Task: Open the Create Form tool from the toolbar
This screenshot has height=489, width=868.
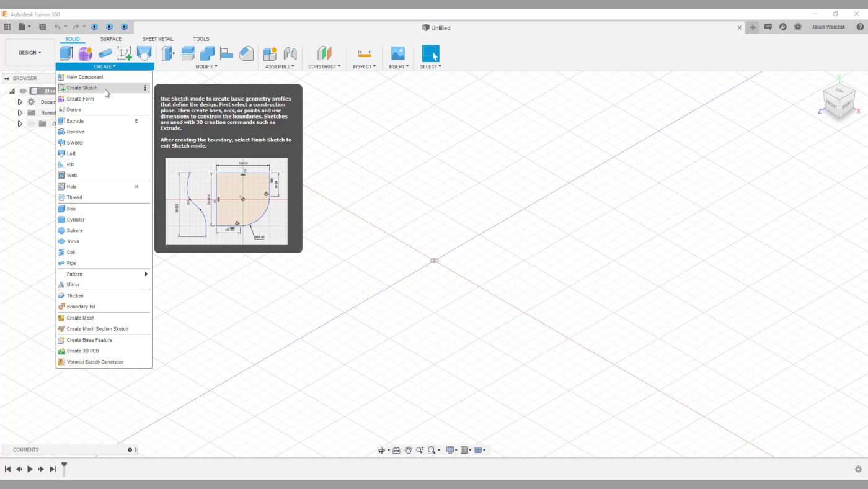Action: [85, 53]
